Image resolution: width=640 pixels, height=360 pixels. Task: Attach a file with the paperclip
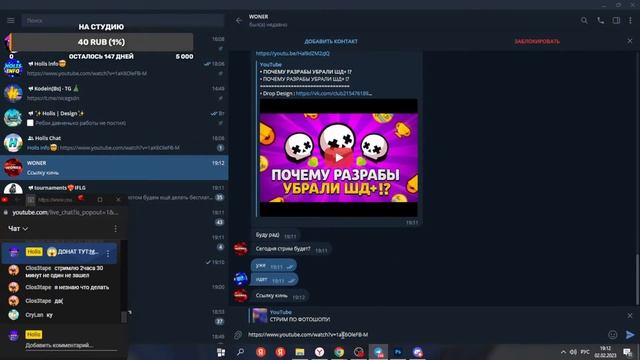click(x=238, y=335)
